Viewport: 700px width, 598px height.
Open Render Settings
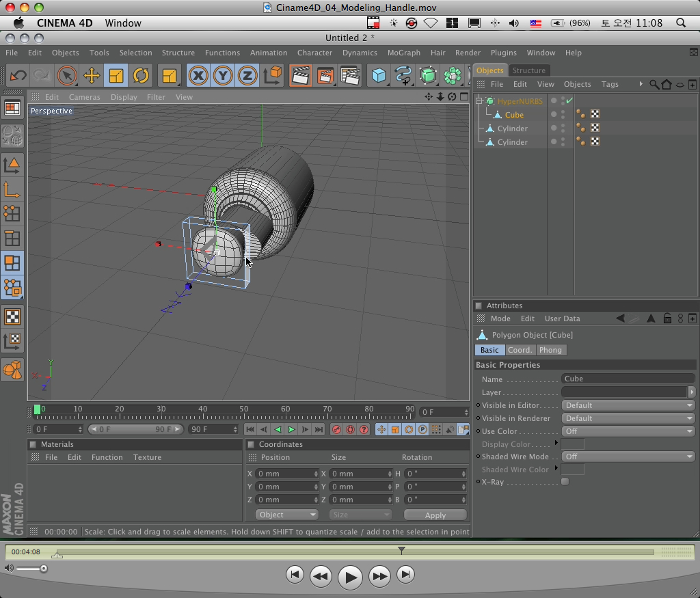point(351,75)
